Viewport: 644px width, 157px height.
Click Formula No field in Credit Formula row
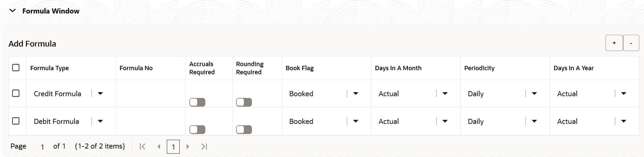(x=151, y=94)
